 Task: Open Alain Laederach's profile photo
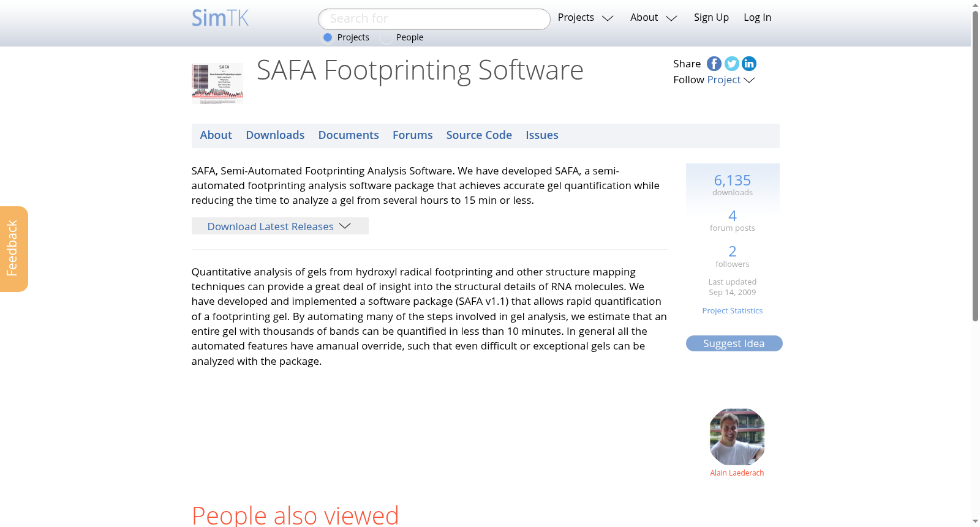(x=737, y=437)
